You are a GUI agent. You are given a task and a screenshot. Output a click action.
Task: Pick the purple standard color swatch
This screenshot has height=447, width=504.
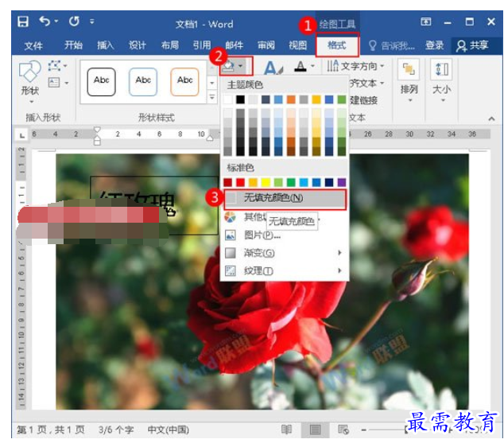click(342, 183)
